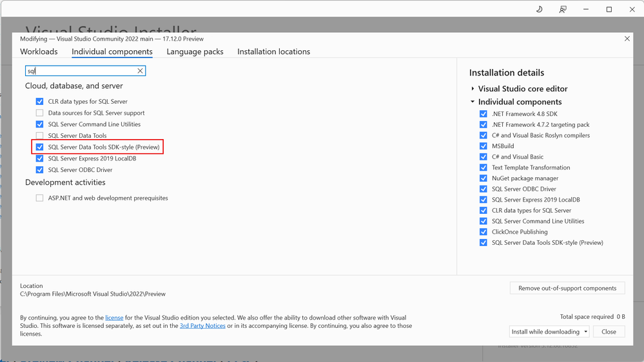Open the 3rd Party Notices link
The width and height of the screenshot is (644, 362).
[202, 326]
